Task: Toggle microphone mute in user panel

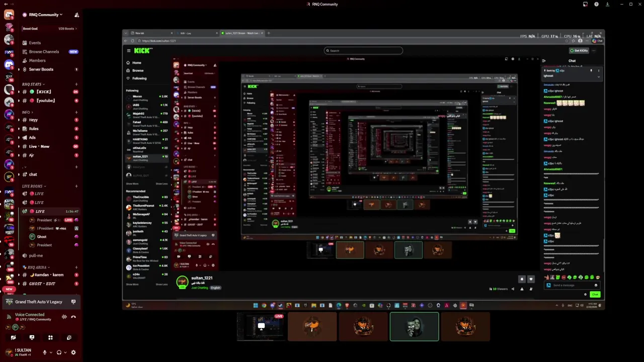Action: click(45, 352)
